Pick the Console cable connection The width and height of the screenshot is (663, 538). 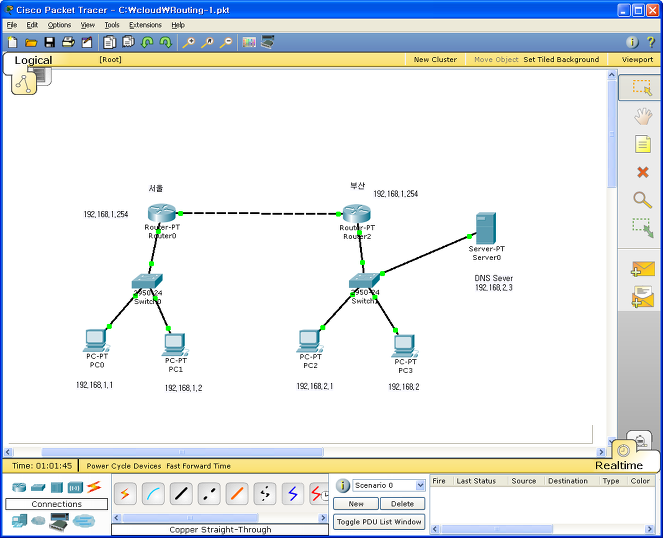point(153,494)
